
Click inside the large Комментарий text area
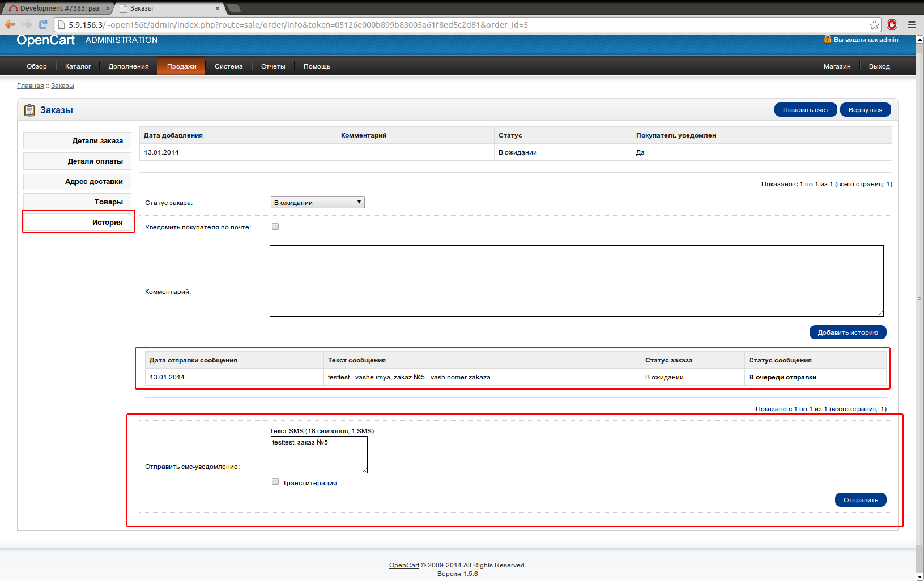click(576, 281)
